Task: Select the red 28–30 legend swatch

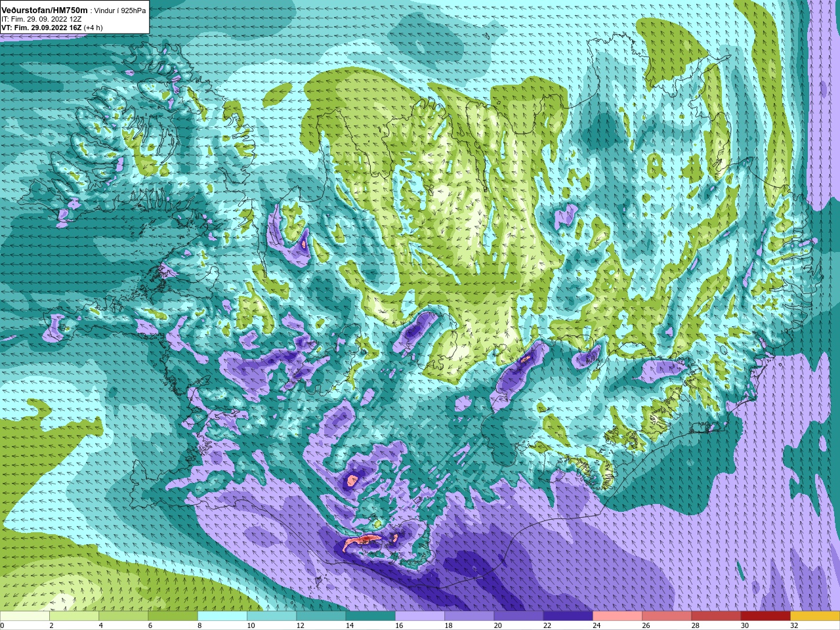Action: tap(716, 616)
